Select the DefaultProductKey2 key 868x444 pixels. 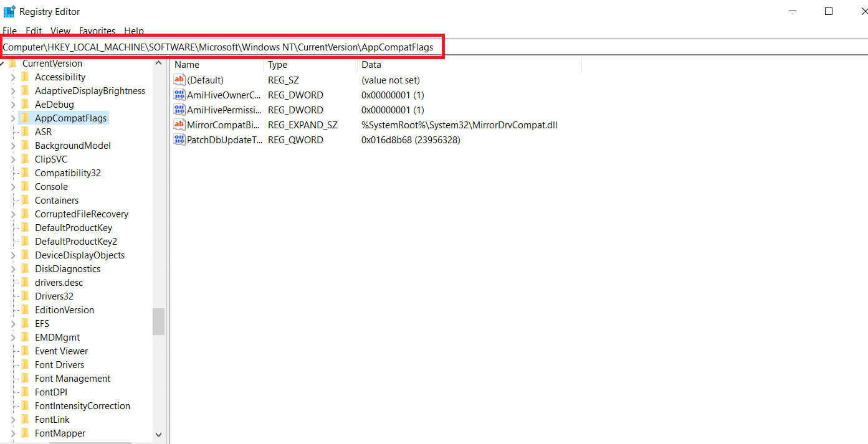(x=76, y=241)
